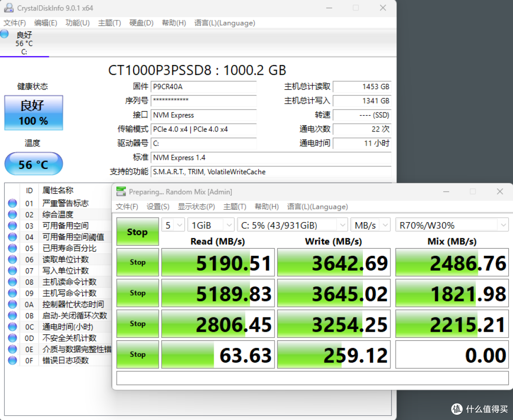Screen dimensions: 513x420
Task: Click the transfer mode field PCIe 4.0 x4
Action: coord(203,129)
